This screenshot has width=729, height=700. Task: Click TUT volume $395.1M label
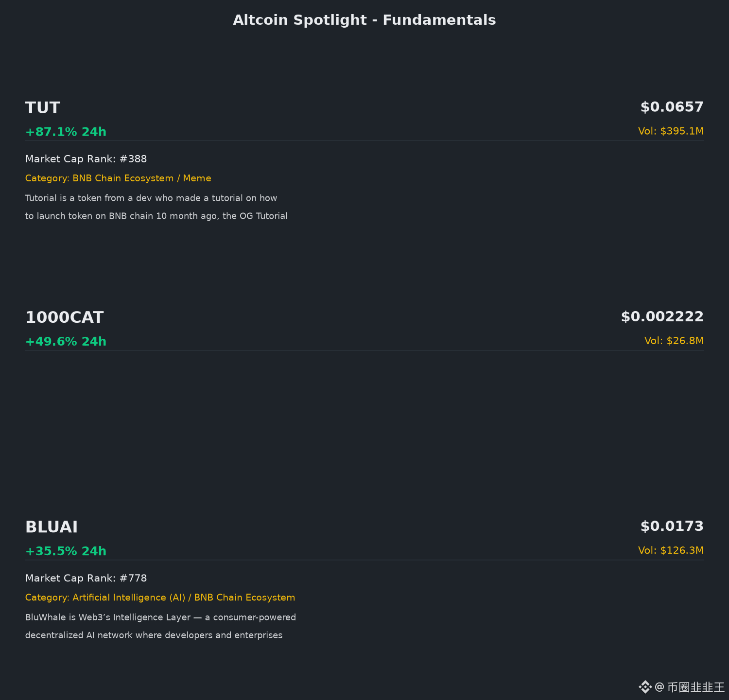point(671,131)
